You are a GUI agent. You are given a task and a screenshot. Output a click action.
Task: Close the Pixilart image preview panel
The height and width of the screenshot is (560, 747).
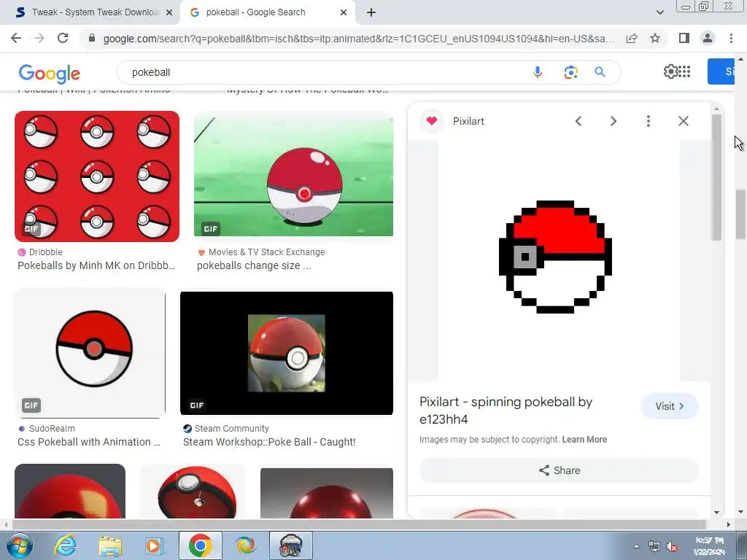pyautogui.click(x=683, y=121)
